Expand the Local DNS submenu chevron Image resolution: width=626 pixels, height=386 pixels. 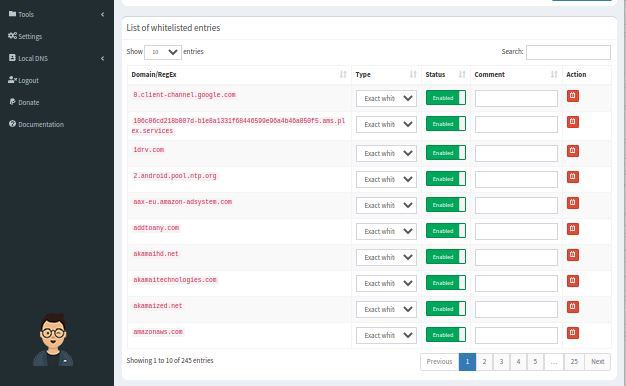point(103,58)
